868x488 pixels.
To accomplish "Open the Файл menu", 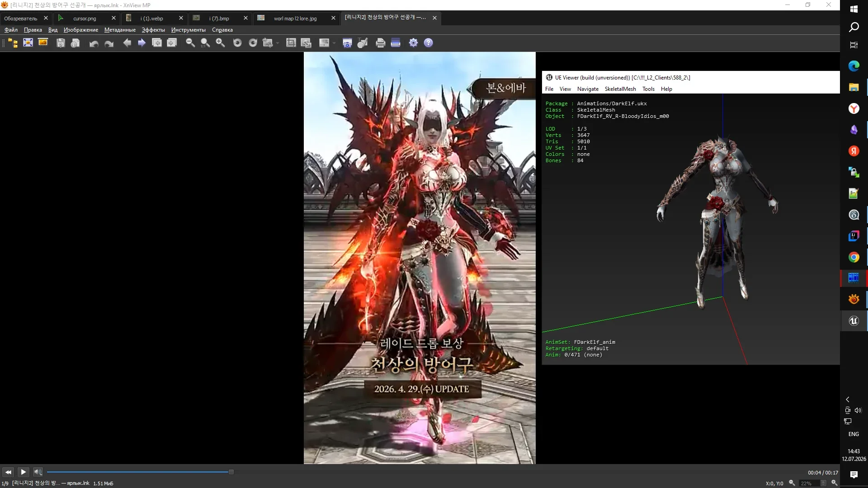I will click(11, 30).
